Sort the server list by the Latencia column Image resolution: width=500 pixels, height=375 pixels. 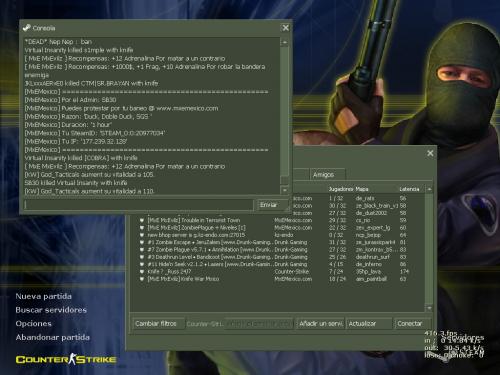[x=409, y=189]
